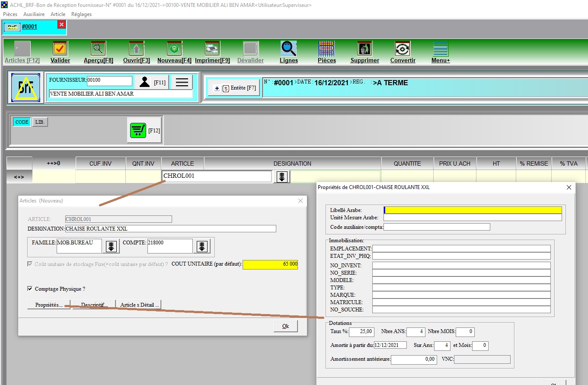Open the article code dropdown button
Viewport: 588px width, 385px height.
(282, 176)
